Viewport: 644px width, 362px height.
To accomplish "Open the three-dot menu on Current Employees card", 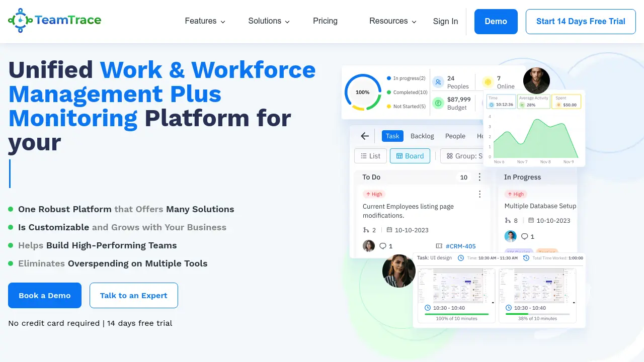I will [x=479, y=194].
